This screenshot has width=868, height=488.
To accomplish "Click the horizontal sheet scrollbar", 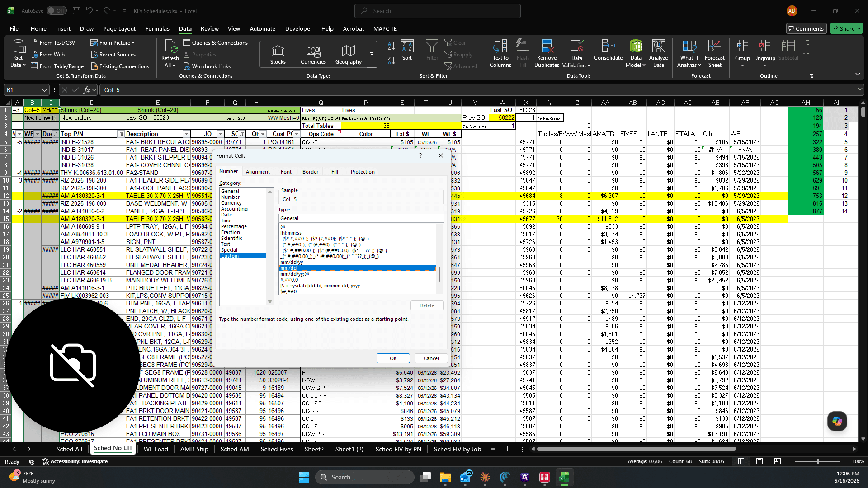I will pyautogui.click(x=636, y=449).
